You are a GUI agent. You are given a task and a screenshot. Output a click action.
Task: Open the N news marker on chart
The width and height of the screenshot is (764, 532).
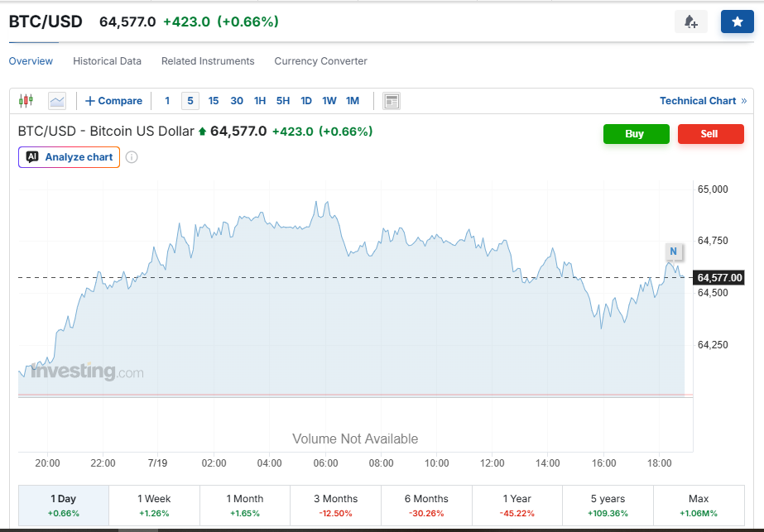[674, 252]
